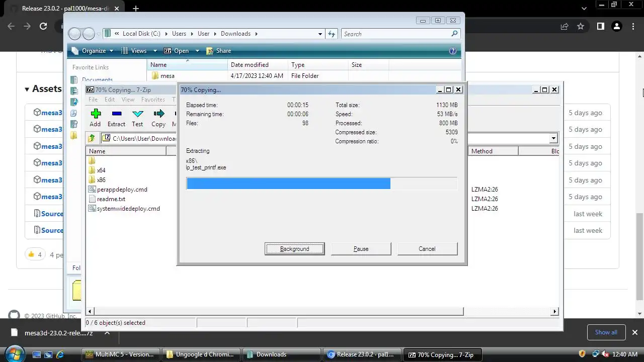Open the 7-Zip View menu
644x362 pixels.
tap(128, 100)
